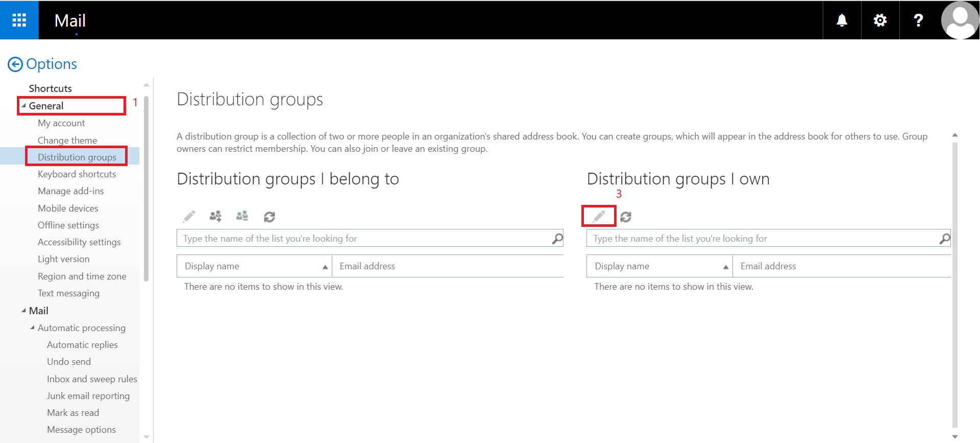Select Distribution groups option
Screen dimensions: 980x443
[77, 157]
